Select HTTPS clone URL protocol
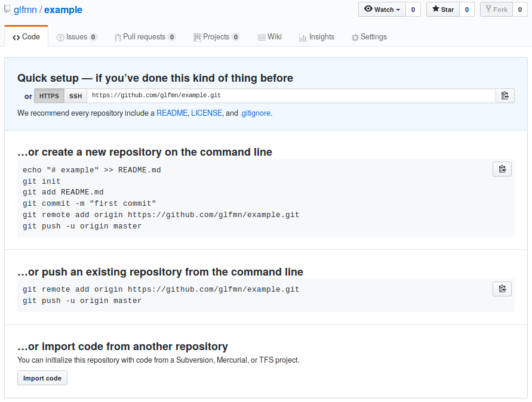Screen dimensions: 532x402 point(49,96)
